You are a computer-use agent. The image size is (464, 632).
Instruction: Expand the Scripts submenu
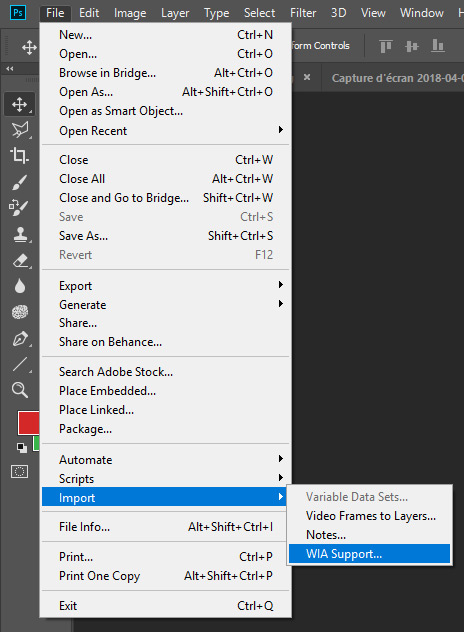coord(165,479)
